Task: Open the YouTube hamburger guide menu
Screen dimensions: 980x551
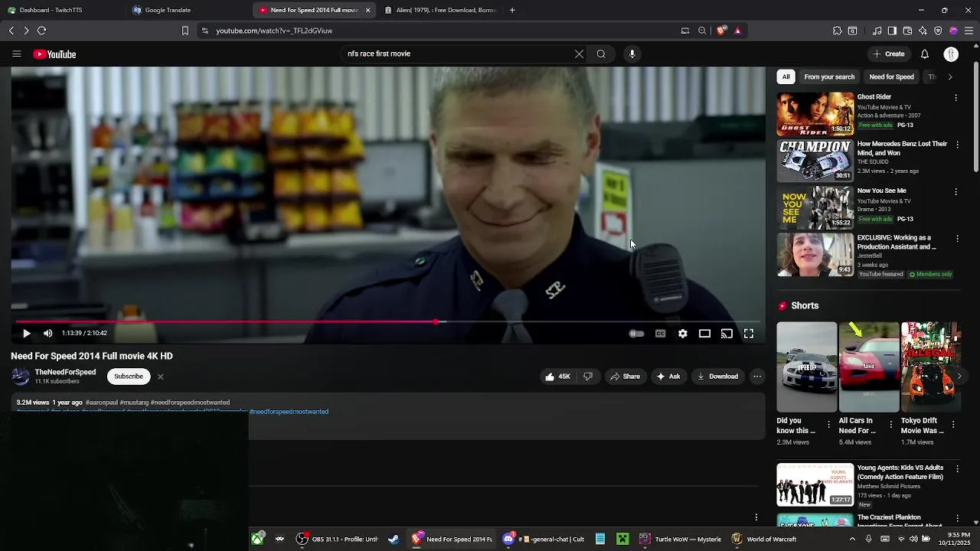Action: [x=16, y=54]
